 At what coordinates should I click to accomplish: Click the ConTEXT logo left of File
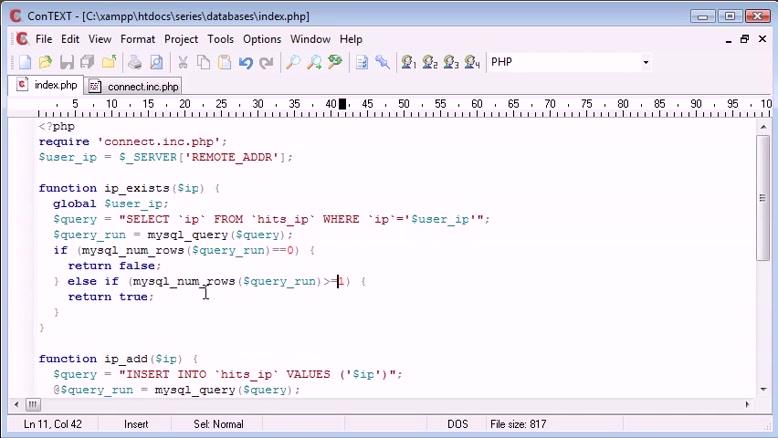pos(22,39)
